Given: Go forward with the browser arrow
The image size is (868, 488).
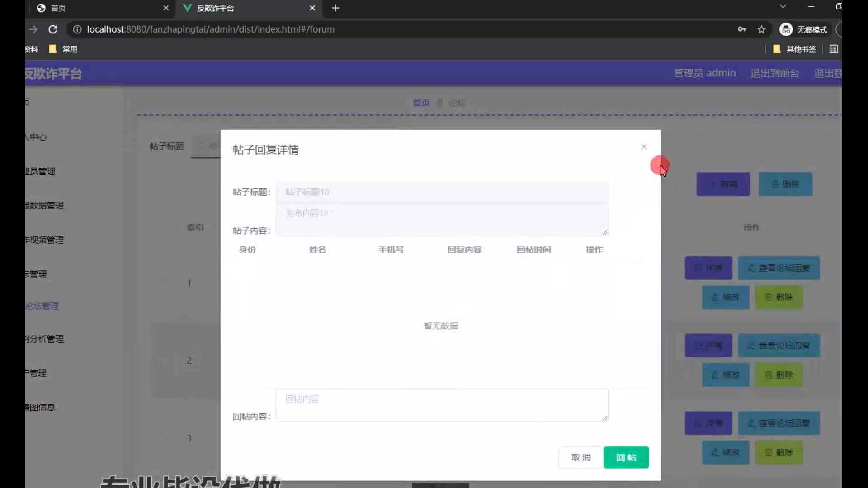Looking at the screenshot, I should point(33,29).
